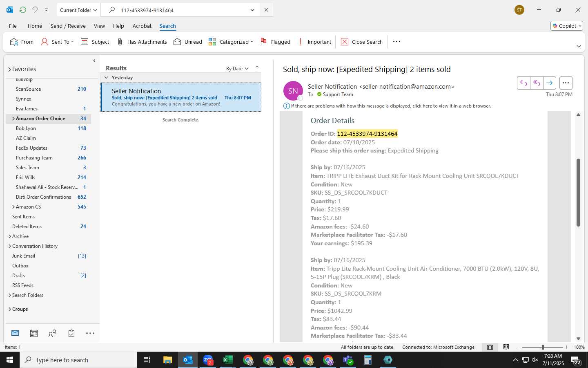Filter search by From sender
This screenshot has height=368, width=588.
click(22, 42)
